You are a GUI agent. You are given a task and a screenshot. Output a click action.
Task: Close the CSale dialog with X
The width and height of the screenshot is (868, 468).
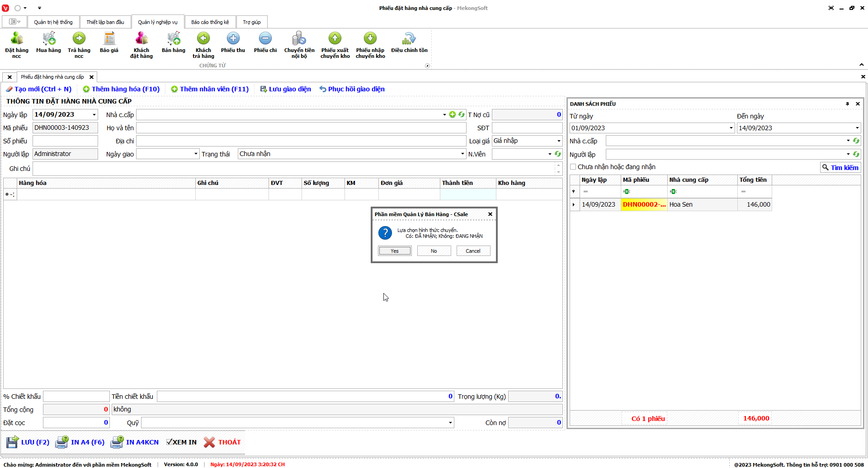[x=490, y=214]
